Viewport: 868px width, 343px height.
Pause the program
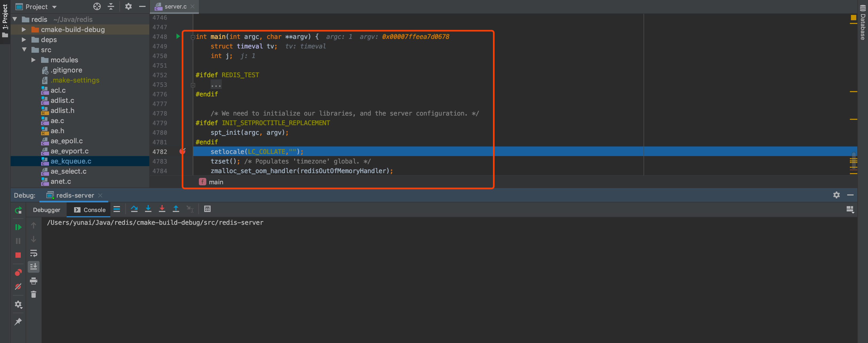click(18, 241)
